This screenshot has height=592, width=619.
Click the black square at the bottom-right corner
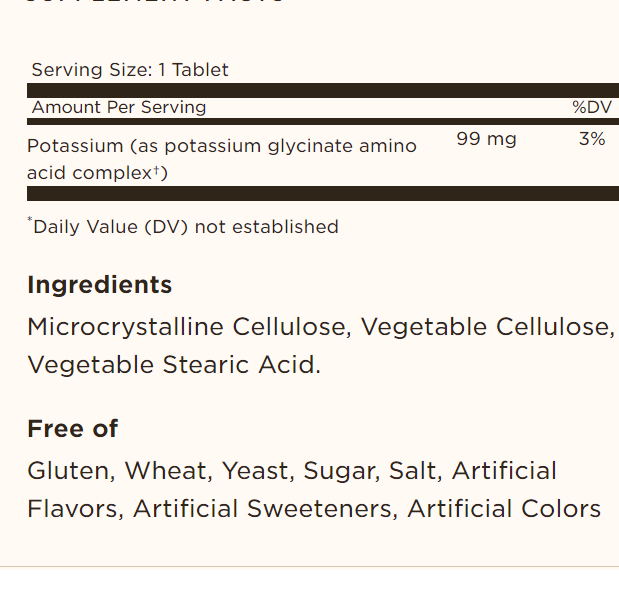pyautogui.click(x=608, y=581)
